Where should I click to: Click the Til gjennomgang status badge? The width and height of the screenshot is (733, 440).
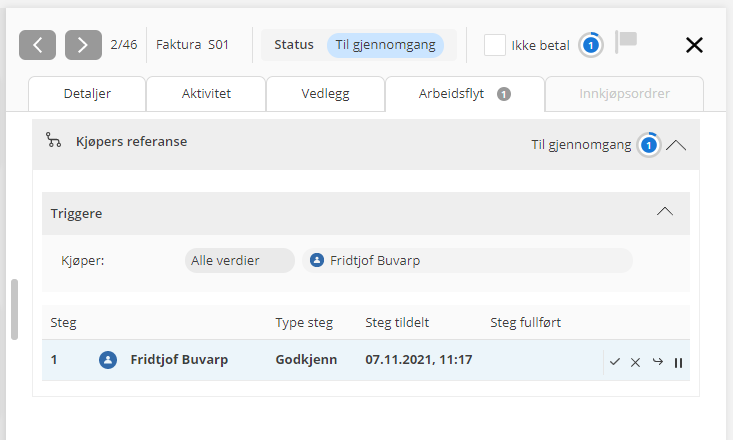tap(385, 45)
